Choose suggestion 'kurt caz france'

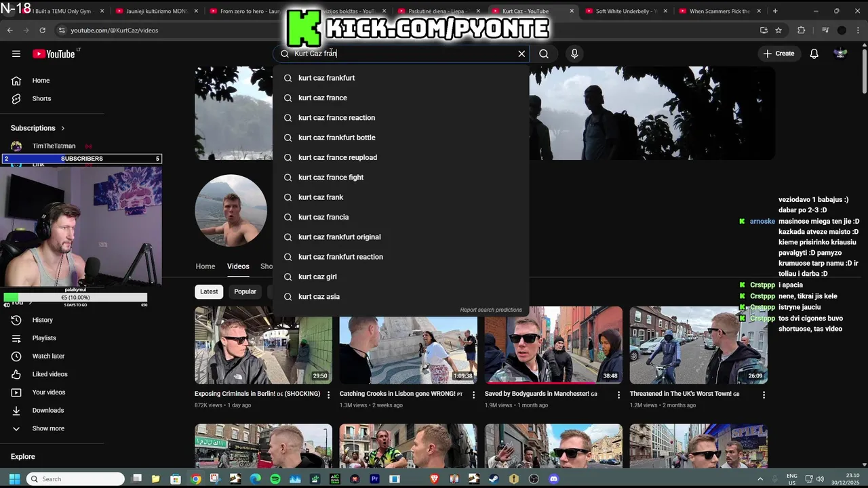[x=401, y=98]
